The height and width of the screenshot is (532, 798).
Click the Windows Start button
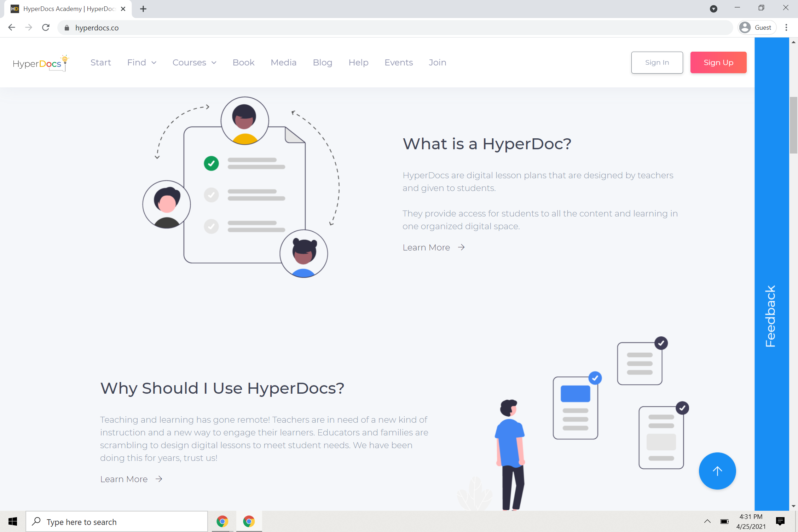tap(13, 521)
